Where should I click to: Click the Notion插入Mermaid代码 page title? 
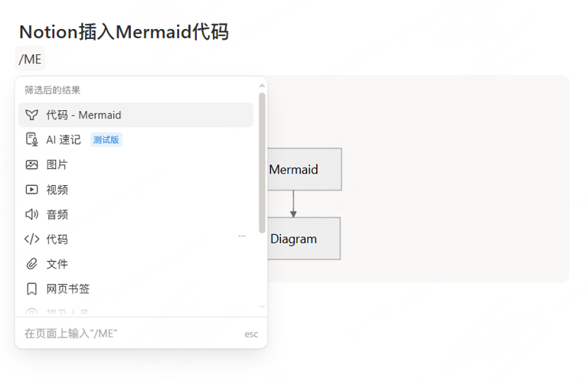(x=124, y=32)
